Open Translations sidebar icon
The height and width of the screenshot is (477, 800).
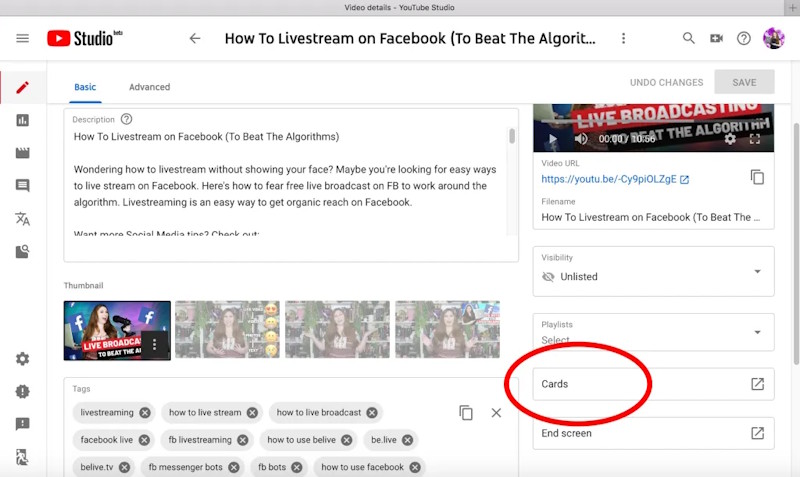click(x=22, y=219)
